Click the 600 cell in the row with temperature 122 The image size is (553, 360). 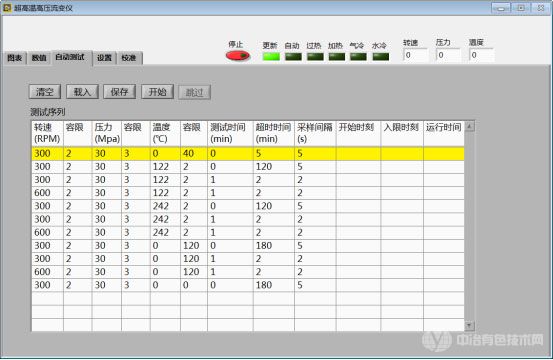(47, 193)
